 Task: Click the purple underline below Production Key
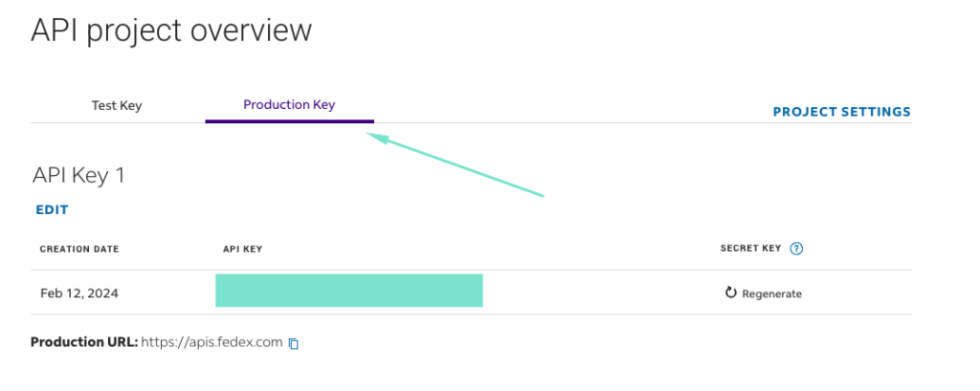click(x=289, y=121)
